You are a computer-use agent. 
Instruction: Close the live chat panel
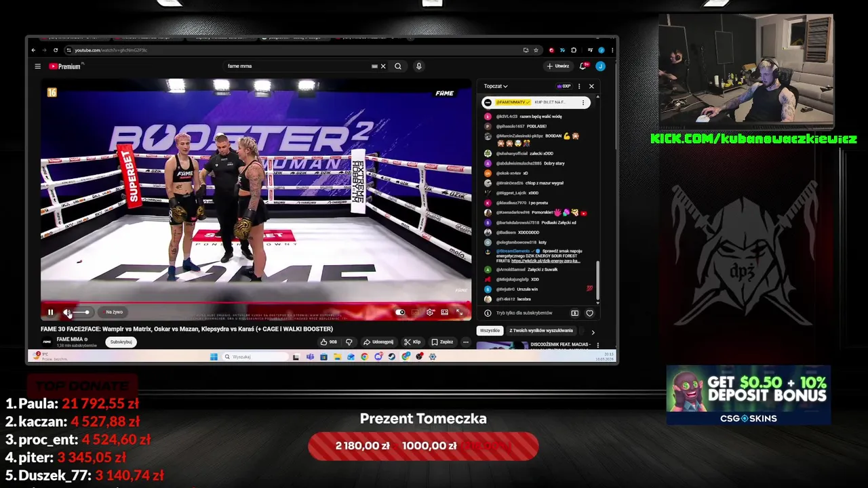coord(591,86)
